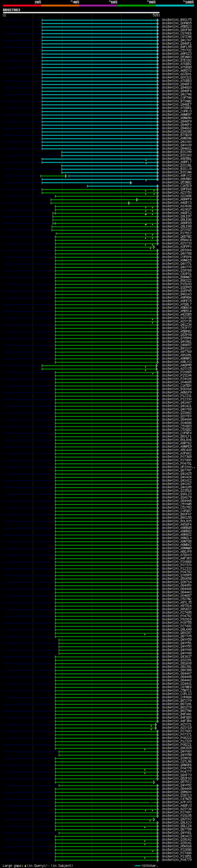The image size is (197, 868).
Task: Select the UniRef100_P20865 label
Action: coord(177,372)
